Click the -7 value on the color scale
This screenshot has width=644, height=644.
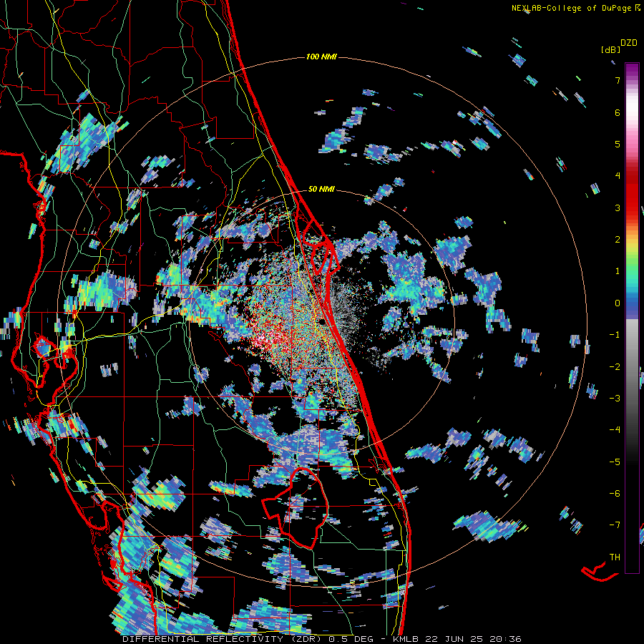[615, 525]
